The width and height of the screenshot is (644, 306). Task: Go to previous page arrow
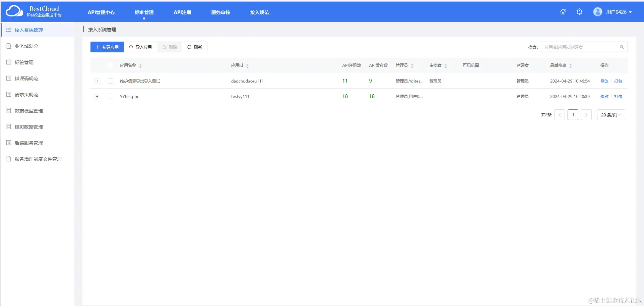[560, 115]
